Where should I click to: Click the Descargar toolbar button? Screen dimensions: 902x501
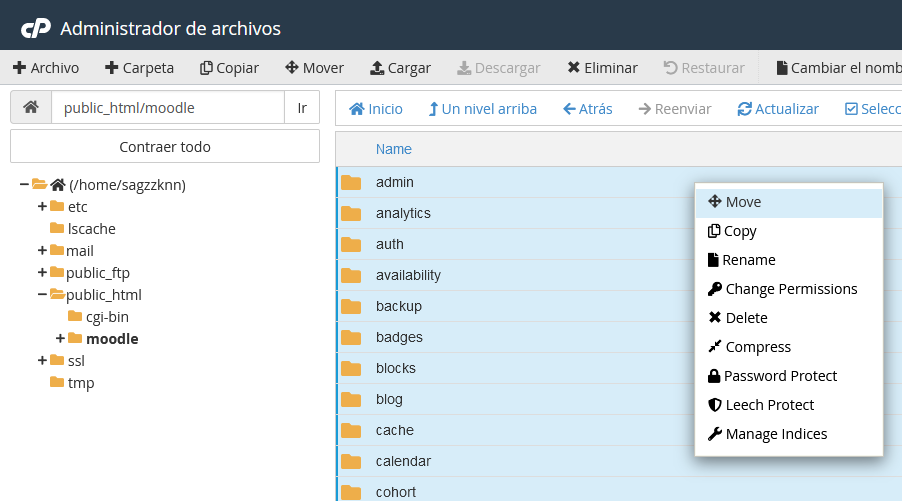pos(499,68)
